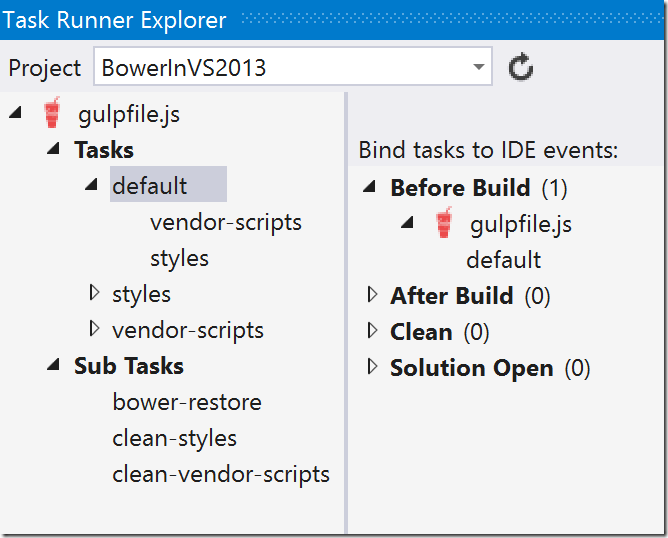Image resolution: width=668 pixels, height=538 pixels.
Task: Select default binding under Before Build
Action: 503,260
